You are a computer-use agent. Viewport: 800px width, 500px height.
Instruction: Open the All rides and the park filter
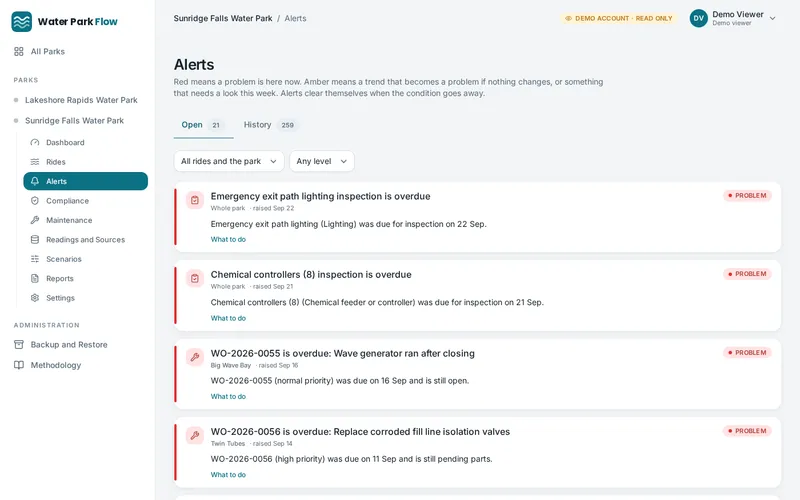click(x=229, y=161)
